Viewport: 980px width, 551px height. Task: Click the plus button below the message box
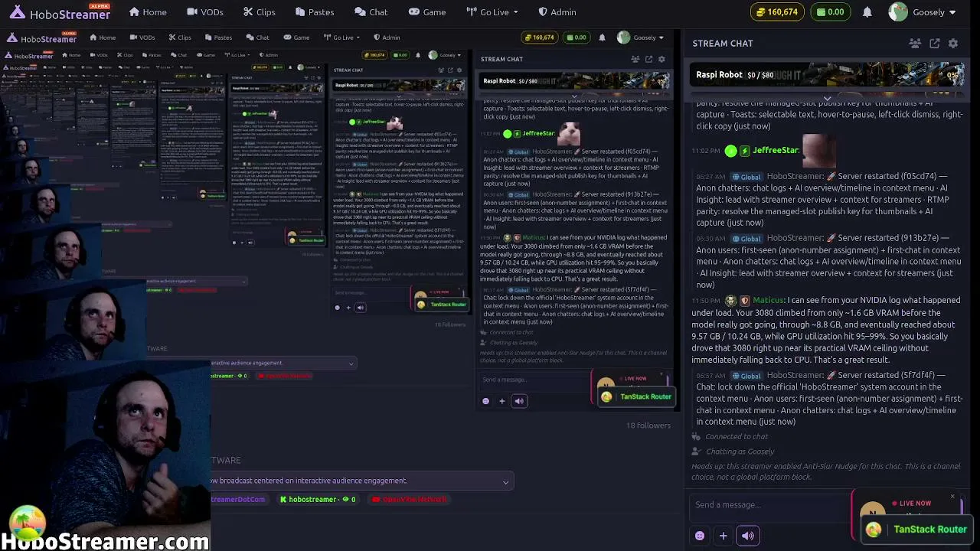723,536
